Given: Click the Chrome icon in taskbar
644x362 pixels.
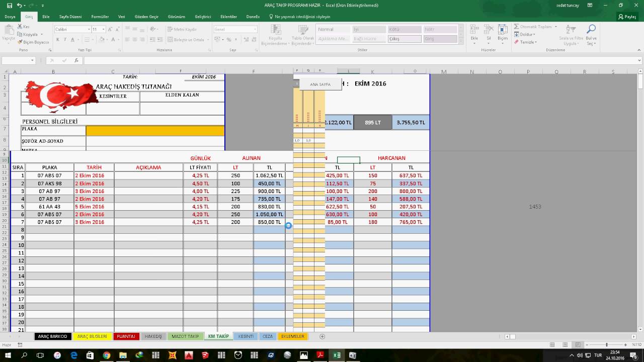Looking at the screenshot, I should (x=107, y=355).
